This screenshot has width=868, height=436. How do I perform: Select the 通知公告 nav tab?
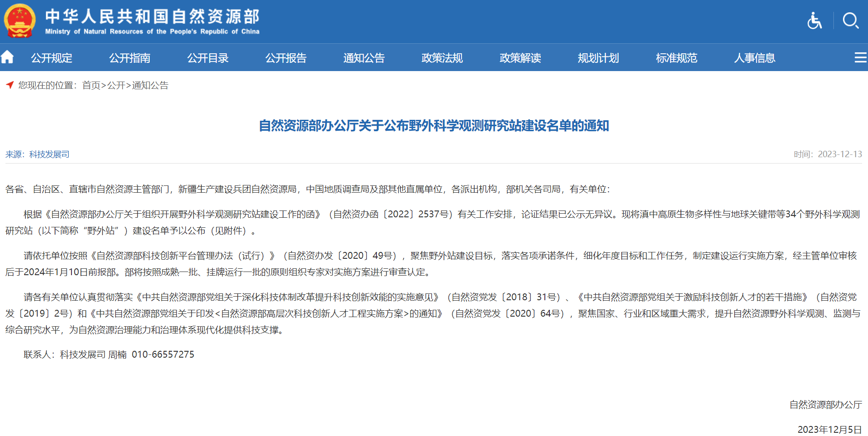coord(364,58)
